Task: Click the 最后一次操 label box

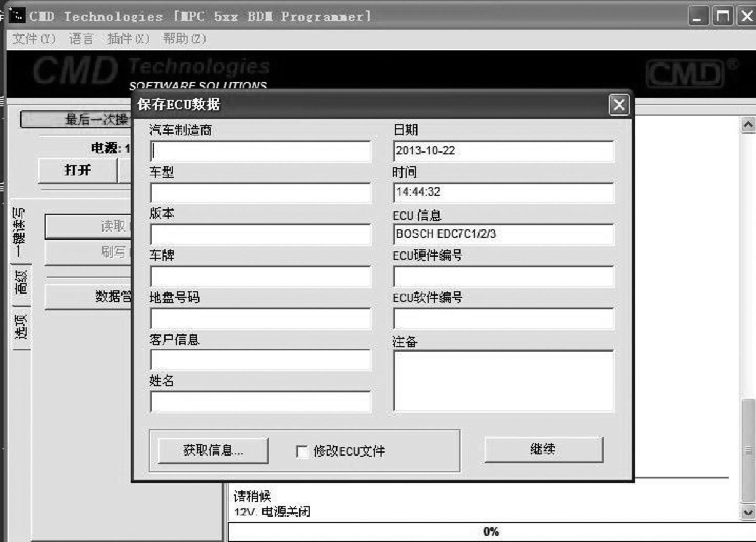Action: [76, 119]
